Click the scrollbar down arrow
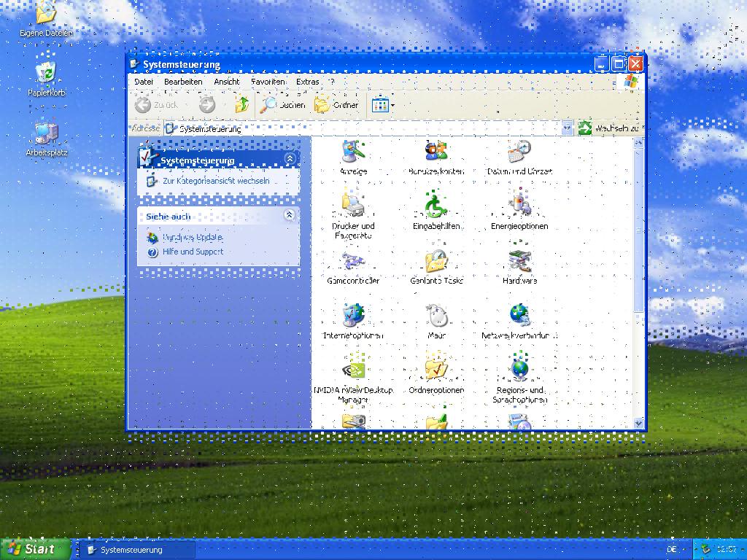 coord(638,422)
